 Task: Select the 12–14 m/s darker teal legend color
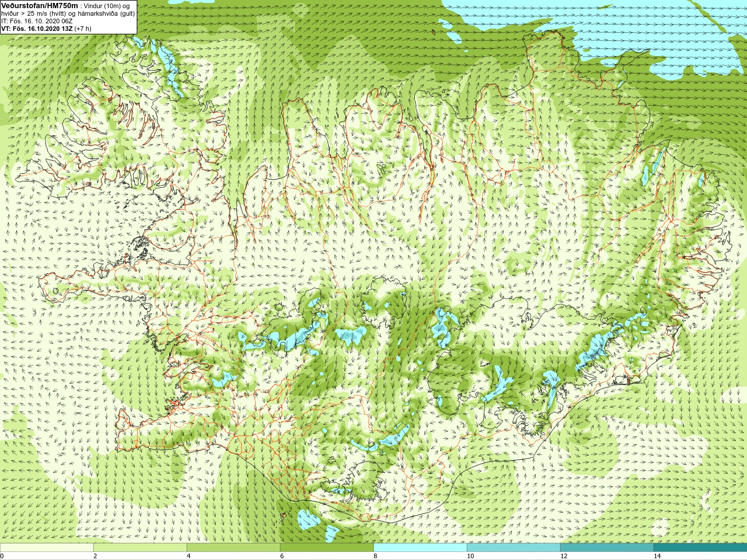(607, 548)
